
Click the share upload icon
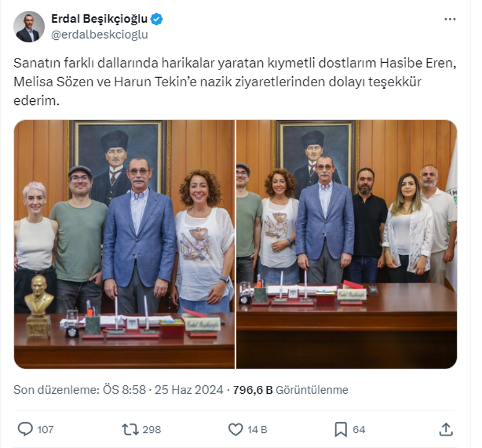[446, 429]
